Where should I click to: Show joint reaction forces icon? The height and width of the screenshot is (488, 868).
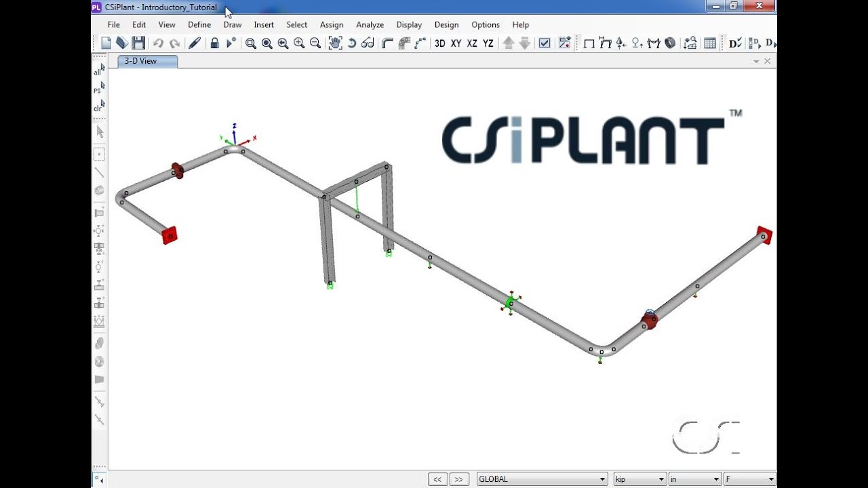(x=637, y=43)
